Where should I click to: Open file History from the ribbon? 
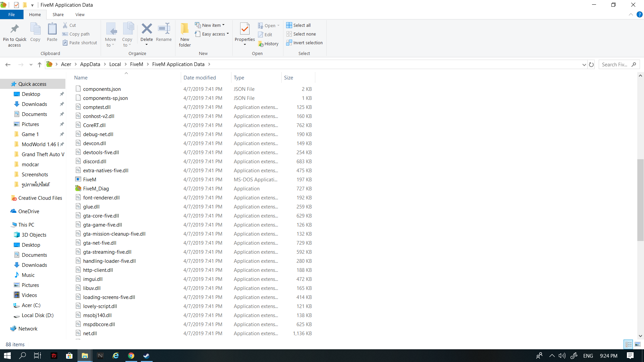pyautogui.click(x=268, y=44)
